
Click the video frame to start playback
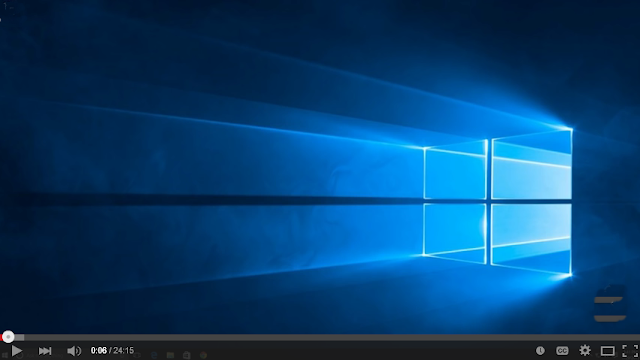coord(320,167)
